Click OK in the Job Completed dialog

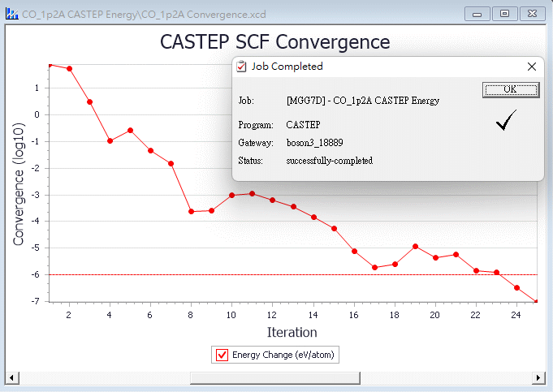(x=510, y=89)
